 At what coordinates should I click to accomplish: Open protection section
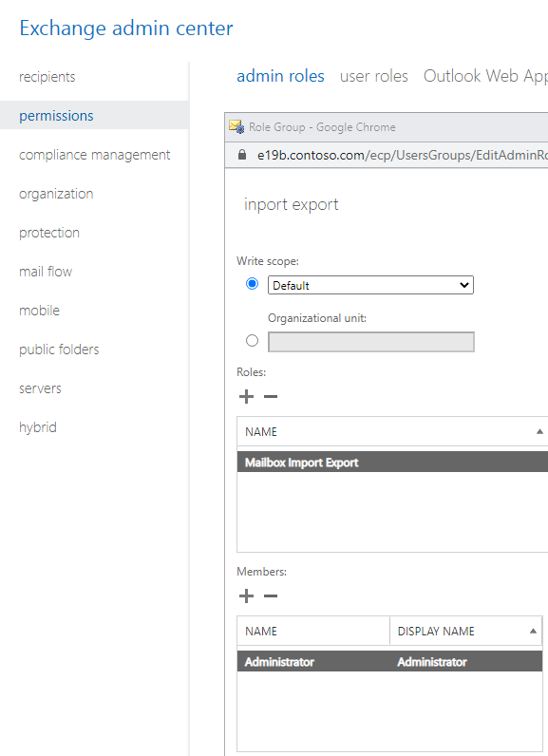point(49,233)
